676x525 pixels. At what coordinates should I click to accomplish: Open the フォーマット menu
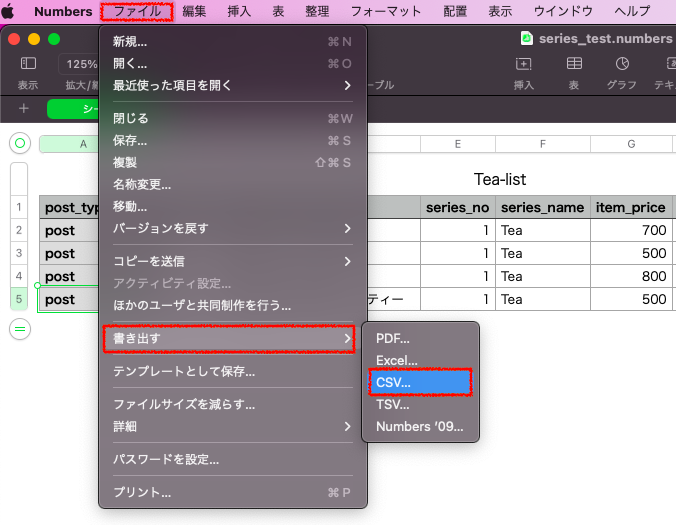pos(386,11)
